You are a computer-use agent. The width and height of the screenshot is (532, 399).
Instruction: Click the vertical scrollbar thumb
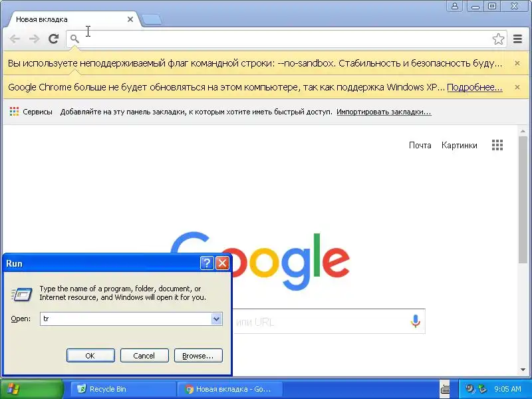[x=523, y=199]
